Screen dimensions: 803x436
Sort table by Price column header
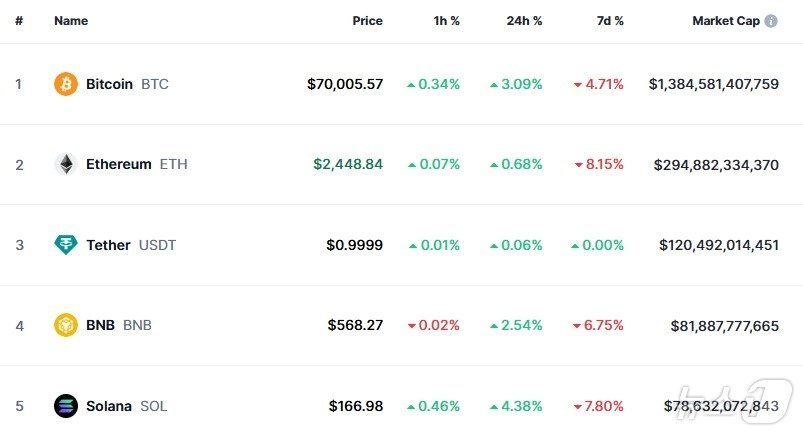367,21
